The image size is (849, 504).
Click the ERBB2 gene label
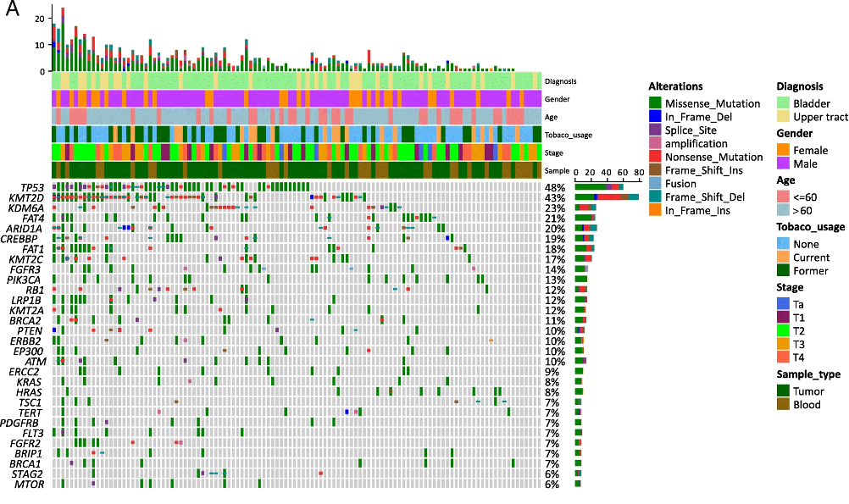(x=25, y=341)
